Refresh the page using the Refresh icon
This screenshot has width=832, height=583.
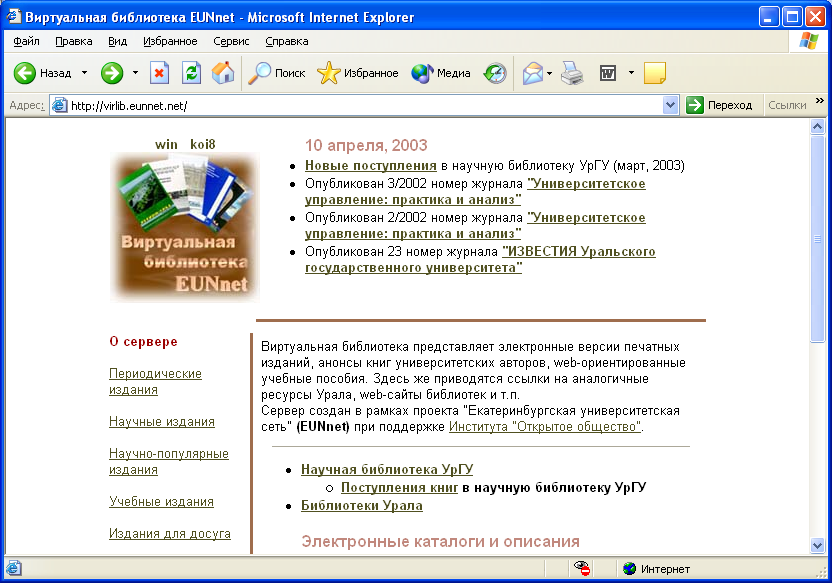pos(191,73)
